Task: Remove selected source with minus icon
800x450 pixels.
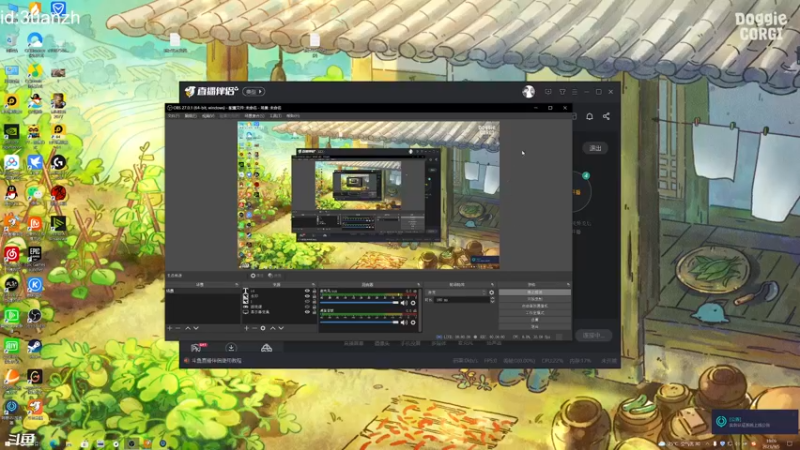Action: 254,328
